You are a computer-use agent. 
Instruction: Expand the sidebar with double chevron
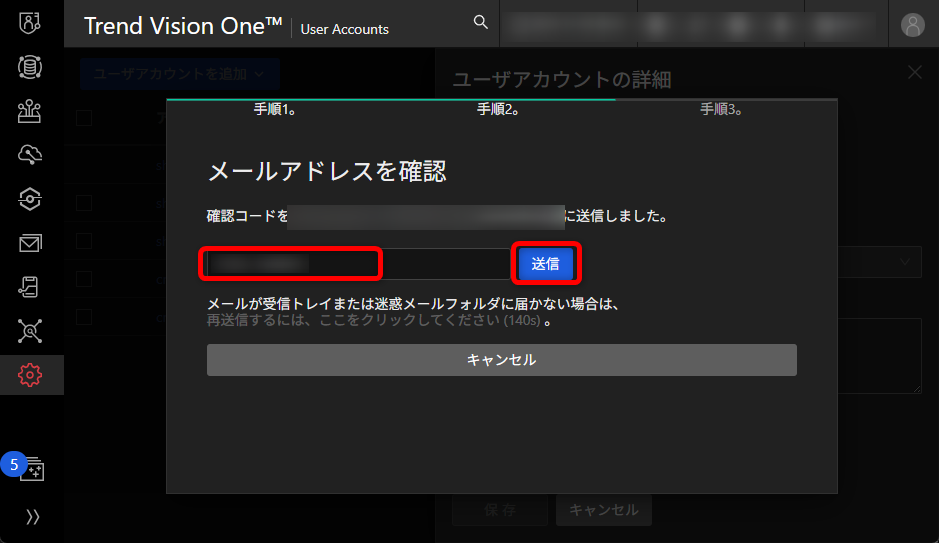tap(32, 517)
